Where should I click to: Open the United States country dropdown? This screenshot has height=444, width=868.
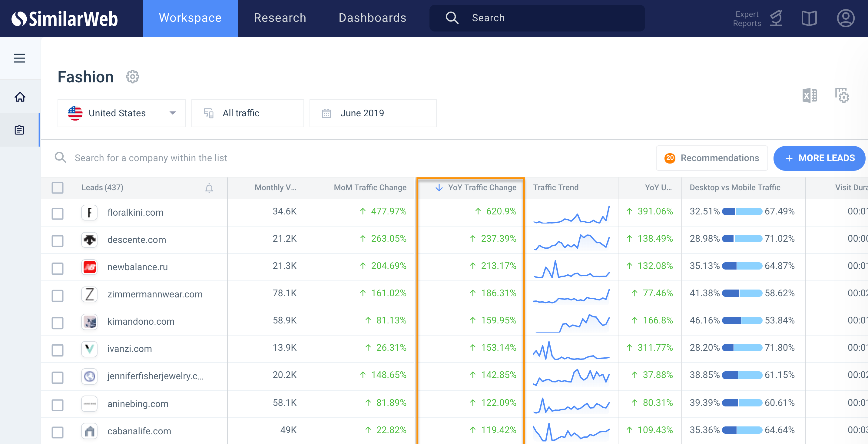point(122,113)
